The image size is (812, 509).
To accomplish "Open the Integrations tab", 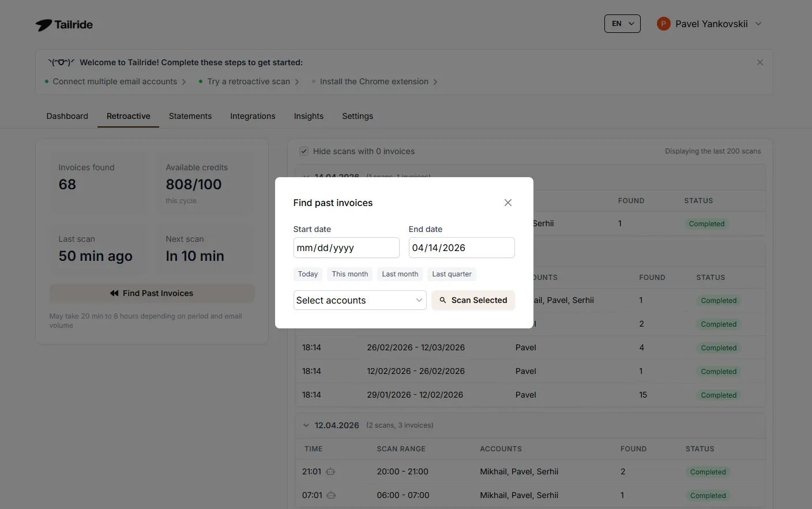I will (x=253, y=116).
